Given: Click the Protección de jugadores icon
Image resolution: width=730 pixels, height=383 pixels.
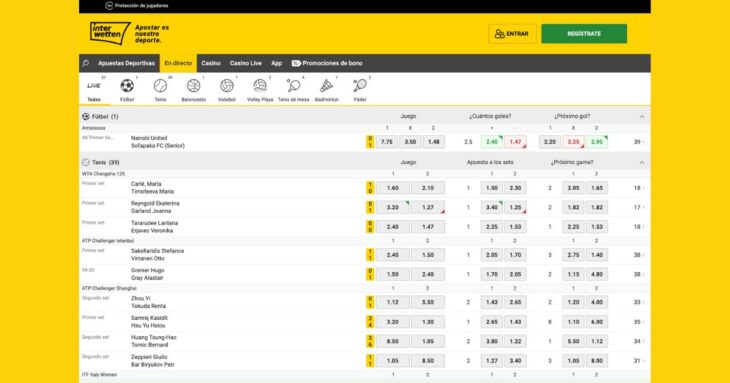Looking at the screenshot, I should 109,6.
